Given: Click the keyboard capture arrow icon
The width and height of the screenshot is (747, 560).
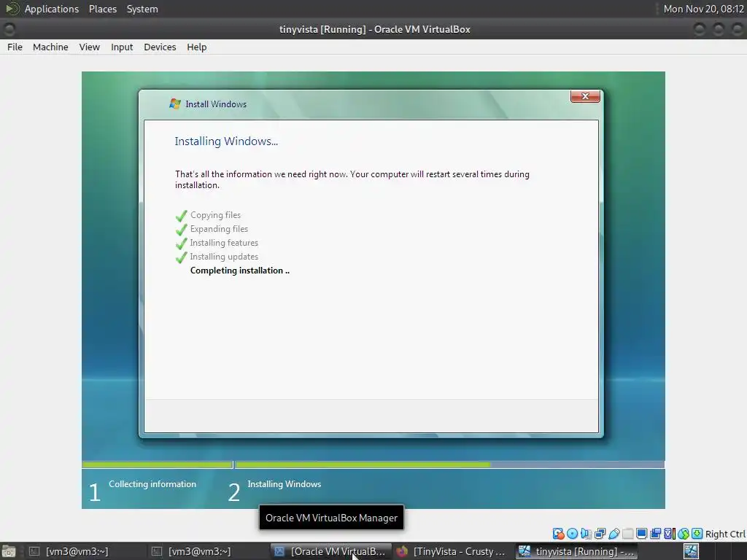Looking at the screenshot, I should point(697,534).
